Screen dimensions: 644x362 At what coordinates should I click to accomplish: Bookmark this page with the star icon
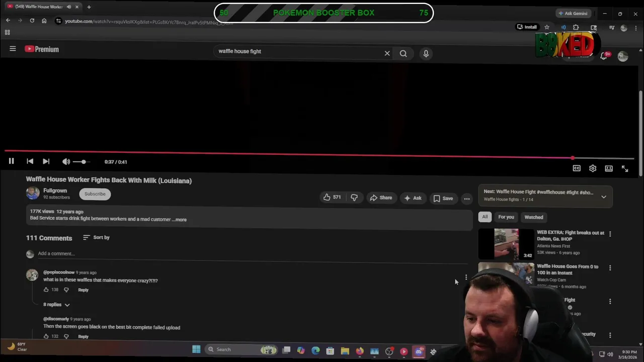point(547,27)
